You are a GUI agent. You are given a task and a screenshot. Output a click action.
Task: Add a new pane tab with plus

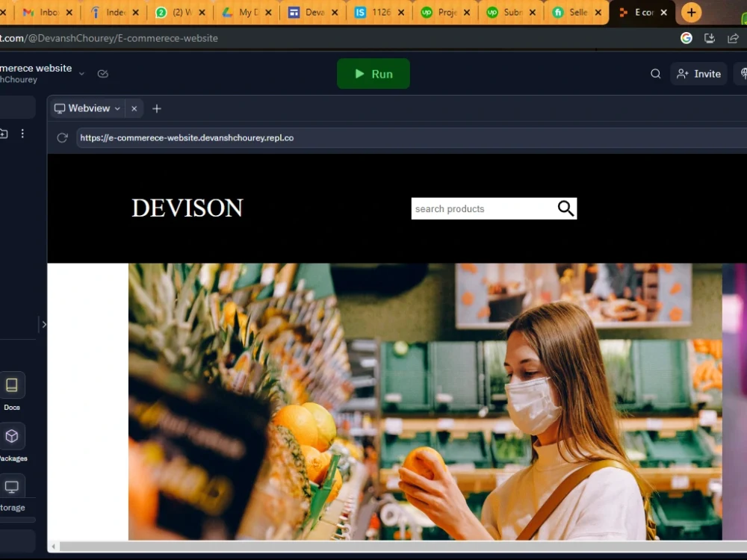[x=157, y=108]
